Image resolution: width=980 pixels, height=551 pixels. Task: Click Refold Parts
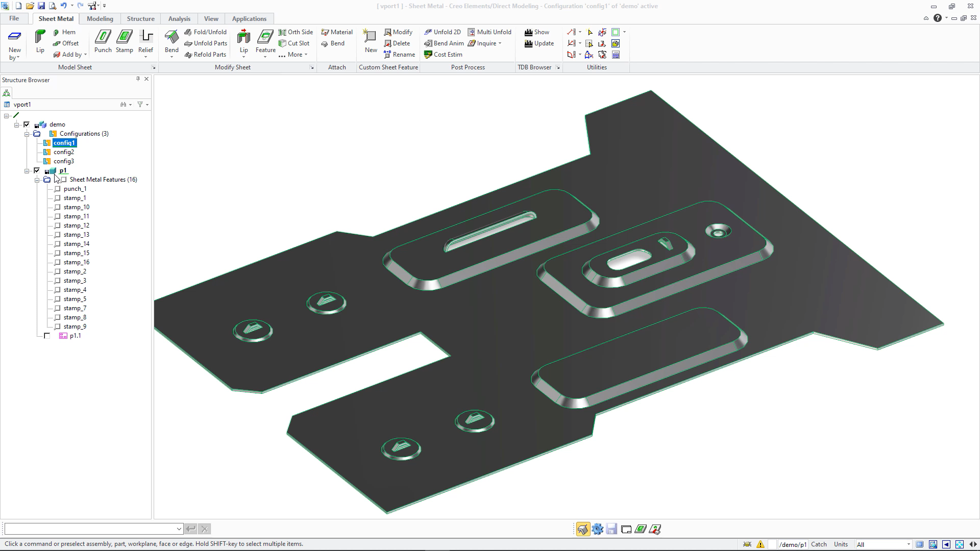pyautogui.click(x=205, y=55)
